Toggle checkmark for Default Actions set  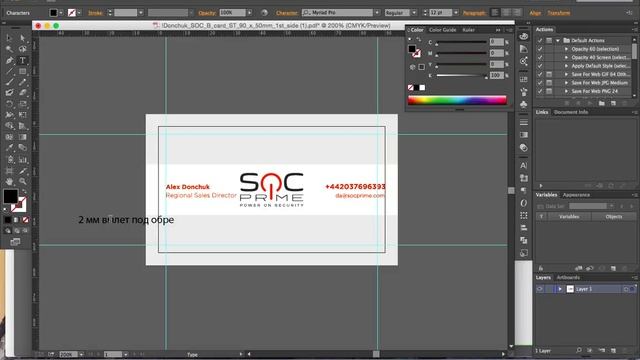tap(540, 40)
